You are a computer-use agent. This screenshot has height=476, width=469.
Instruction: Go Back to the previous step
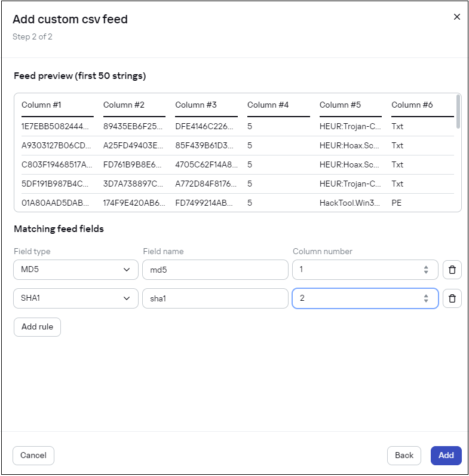point(404,456)
